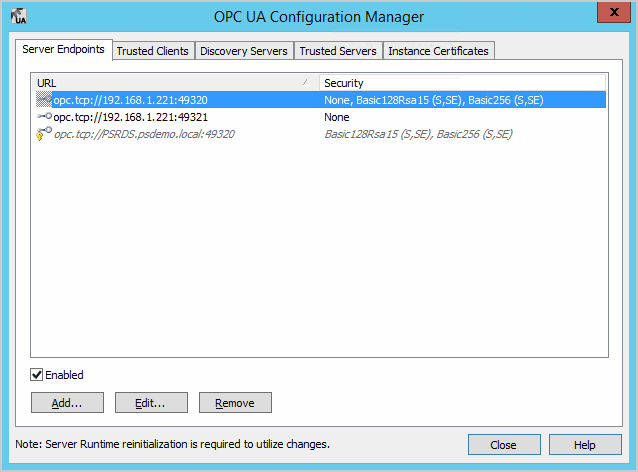Open the Discovery Servers tab
The height and width of the screenshot is (472, 638).
click(x=244, y=51)
